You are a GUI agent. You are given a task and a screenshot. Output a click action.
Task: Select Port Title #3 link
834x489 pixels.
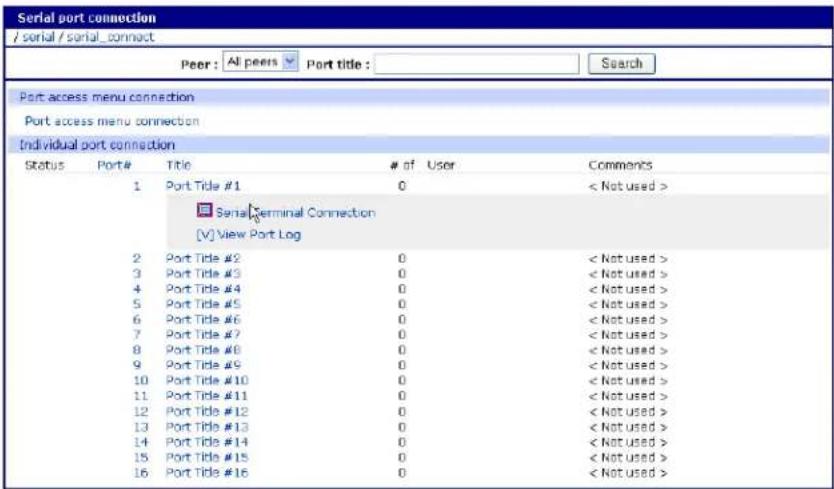(203, 273)
